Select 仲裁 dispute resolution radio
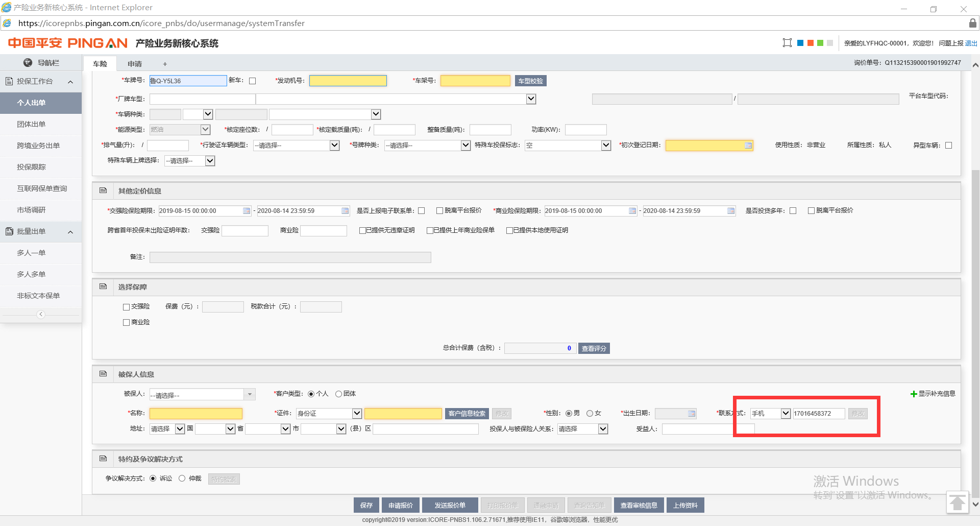The image size is (980, 526). pyautogui.click(x=182, y=479)
